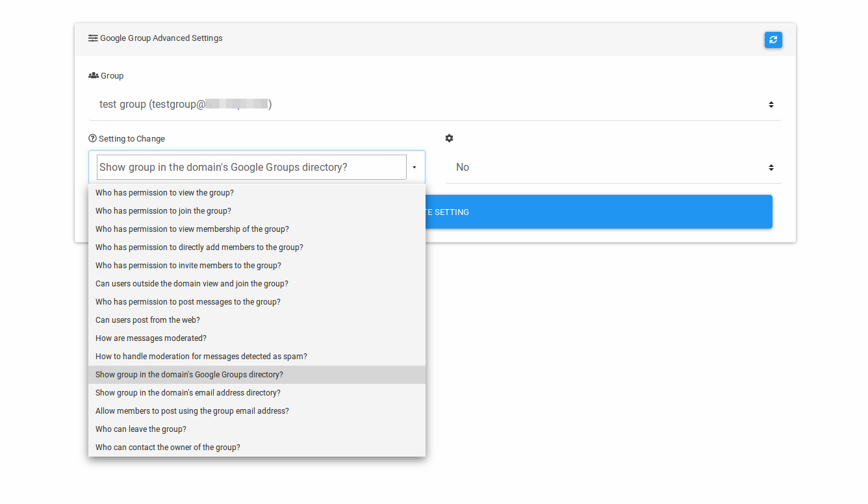This screenshot has height=504, width=868.
Task: Choose 'Allow members to post using group email address?'
Action: [x=257, y=411]
